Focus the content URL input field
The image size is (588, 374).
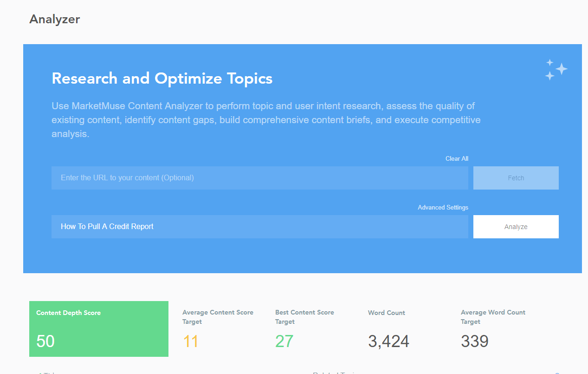[260, 178]
